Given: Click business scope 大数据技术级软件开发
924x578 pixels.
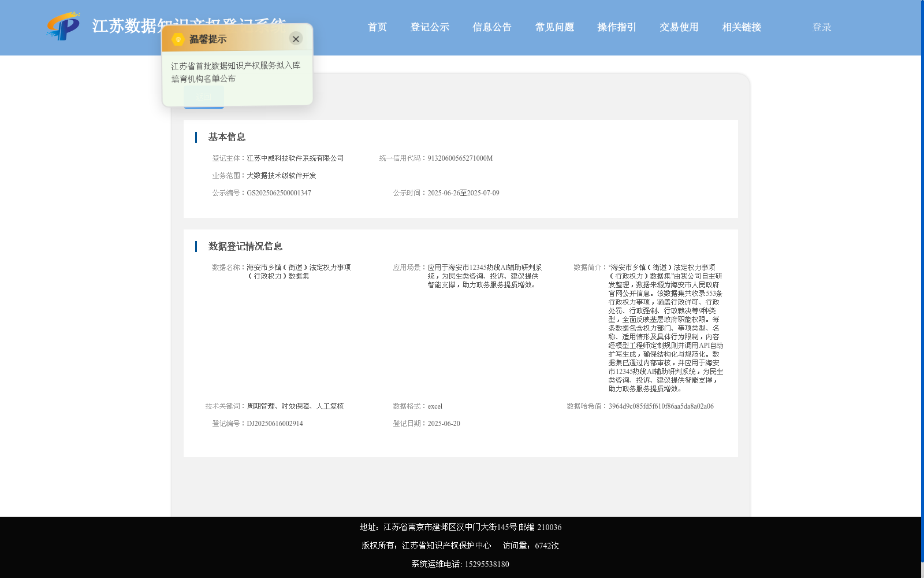Looking at the screenshot, I should point(281,176).
